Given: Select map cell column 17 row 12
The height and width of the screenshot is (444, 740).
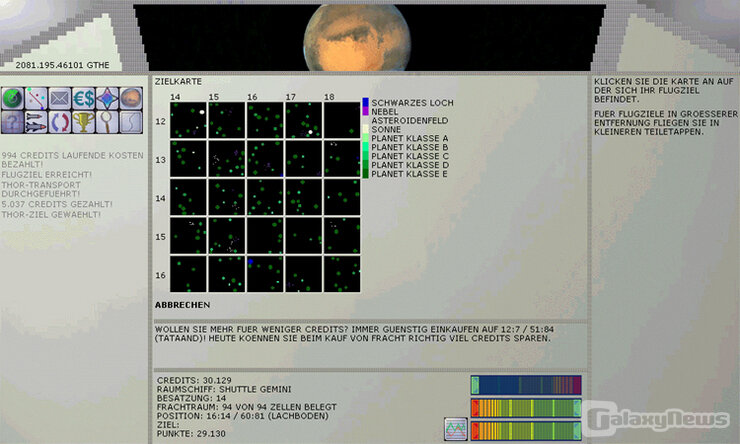Looking at the screenshot, I should coord(303,120).
